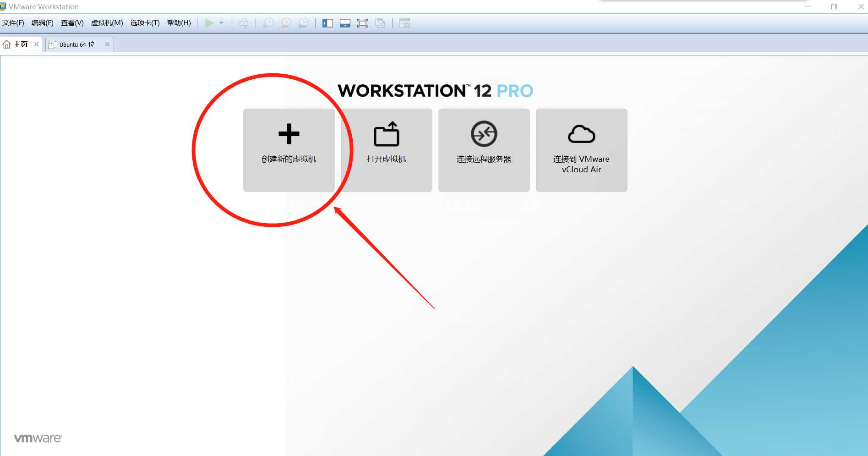
Task: Toggle the library sidebar panel icon
Action: coord(328,23)
